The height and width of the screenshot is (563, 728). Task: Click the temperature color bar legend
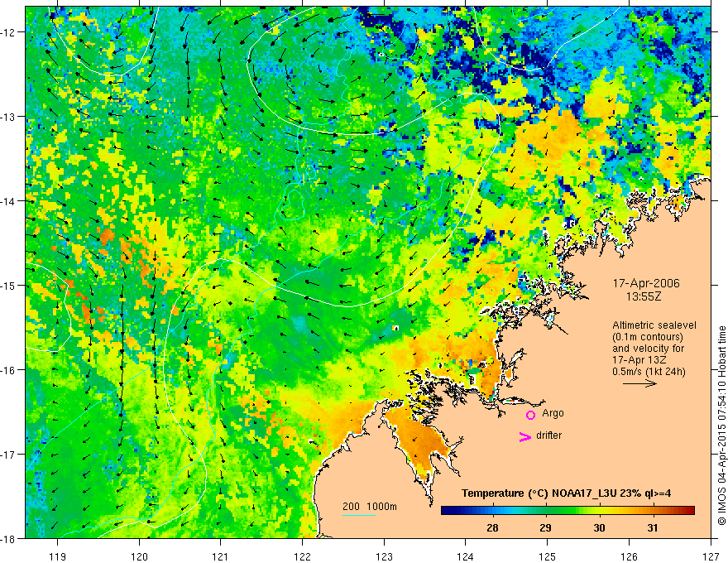click(568, 511)
